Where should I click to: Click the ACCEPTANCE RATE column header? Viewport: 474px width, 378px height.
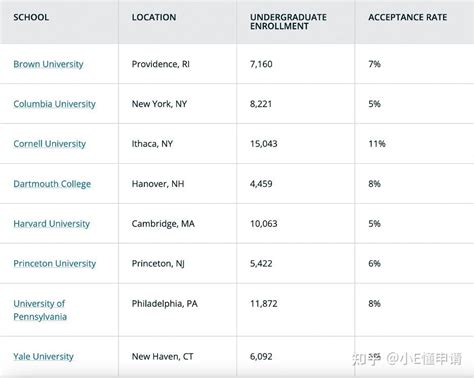coord(408,17)
